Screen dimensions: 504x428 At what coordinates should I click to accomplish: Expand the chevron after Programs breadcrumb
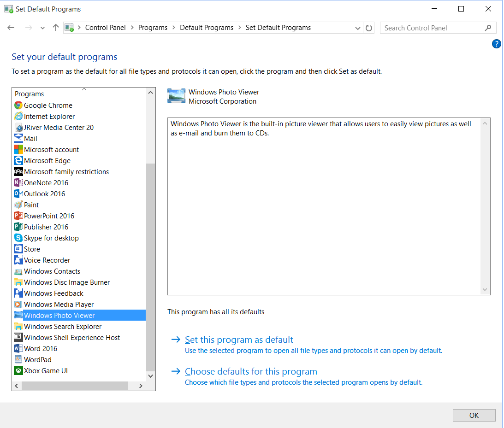click(x=173, y=28)
